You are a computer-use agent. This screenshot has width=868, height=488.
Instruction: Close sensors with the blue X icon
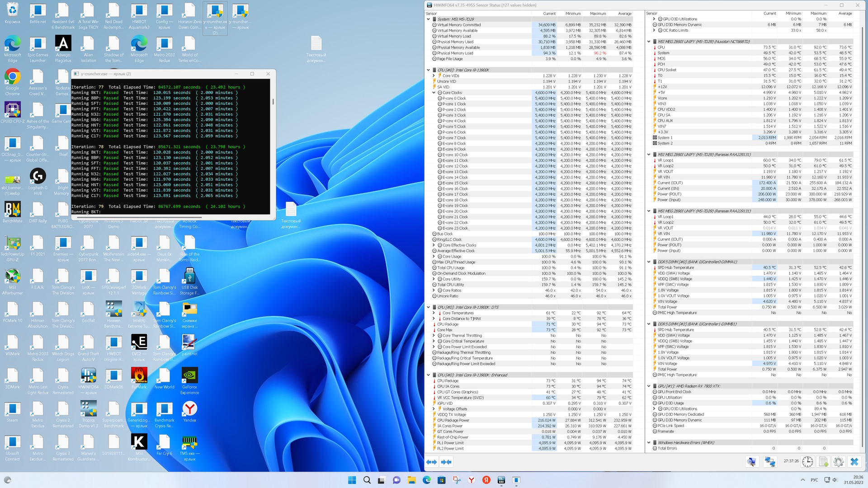tap(854, 462)
